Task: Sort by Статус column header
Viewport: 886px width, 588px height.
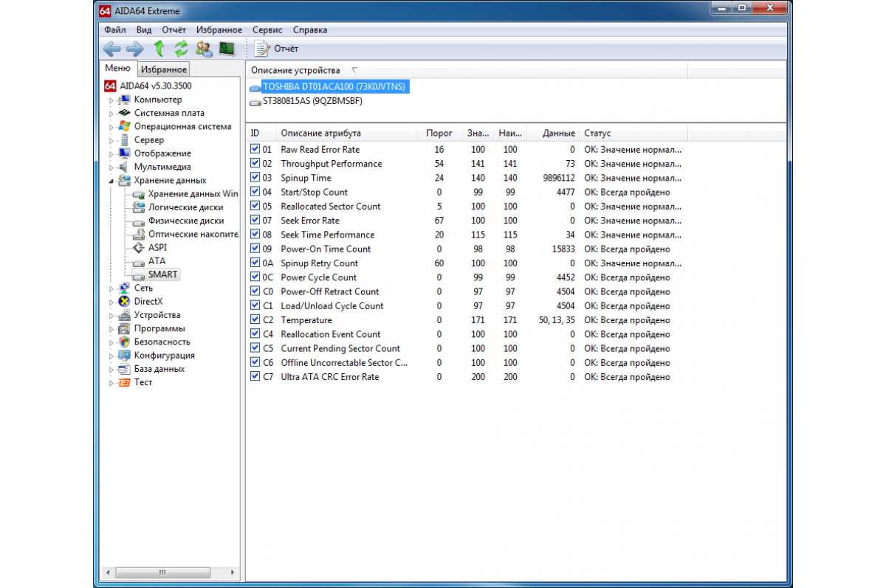Action: [633, 134]
